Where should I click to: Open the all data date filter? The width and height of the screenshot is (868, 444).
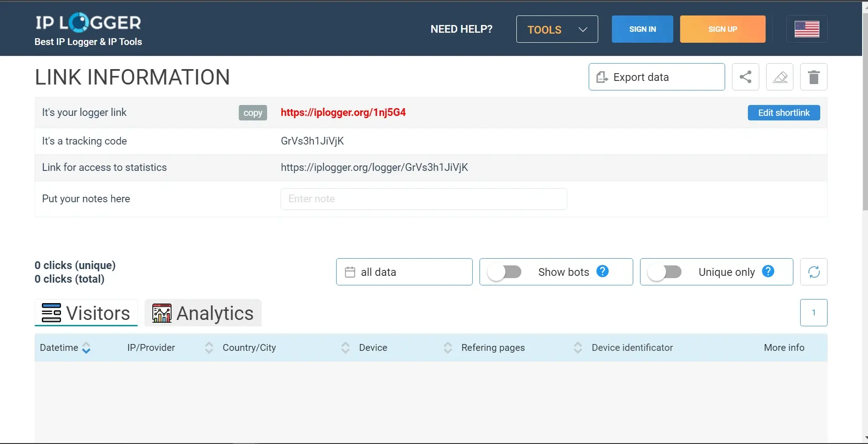[404, 272]
